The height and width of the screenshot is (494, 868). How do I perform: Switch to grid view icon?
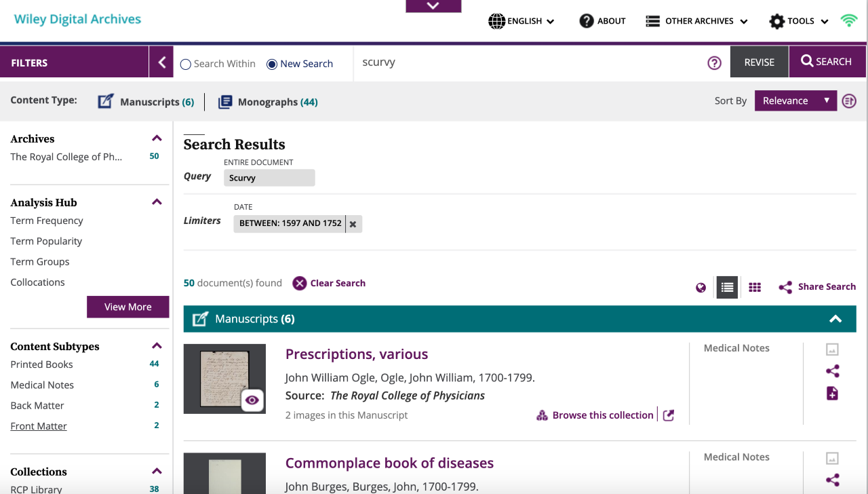(x=755, y=288)
